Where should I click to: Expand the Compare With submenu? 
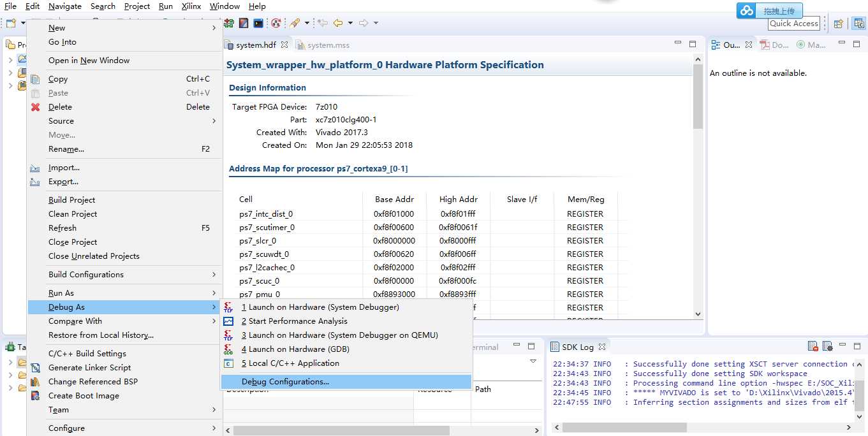coord(124,321)
